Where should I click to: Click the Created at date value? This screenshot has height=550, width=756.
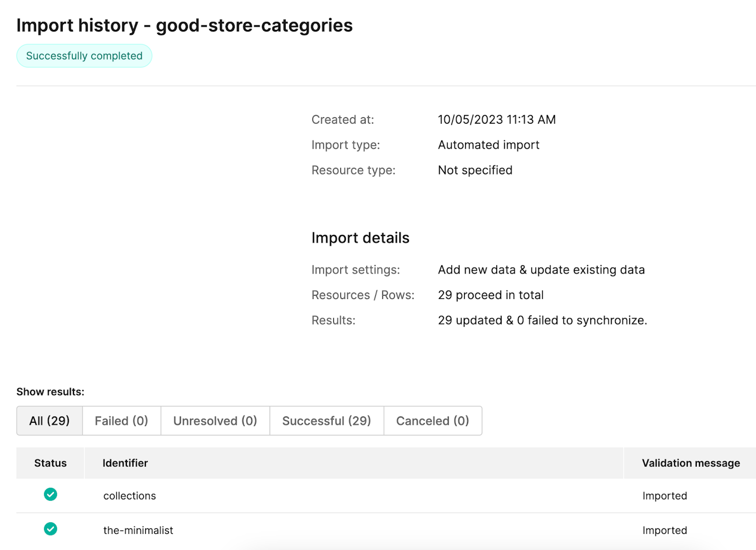click(x=497, y=119)
